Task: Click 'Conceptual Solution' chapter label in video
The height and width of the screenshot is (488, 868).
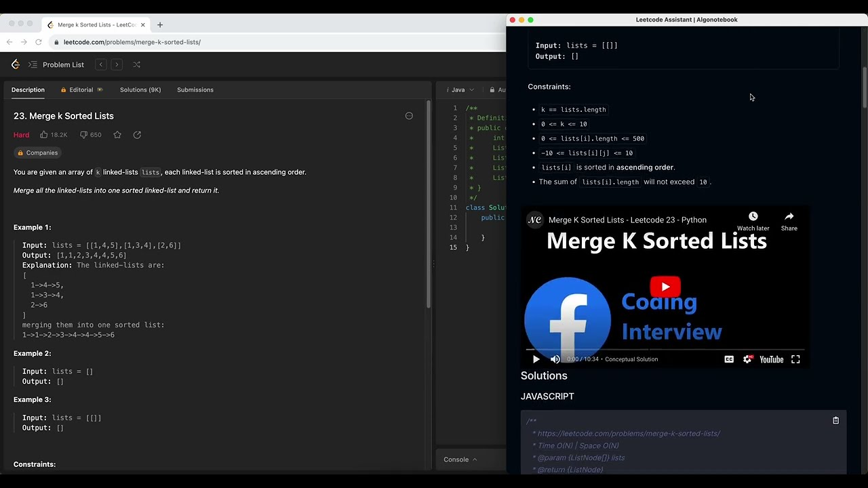Action: point(631,359)
